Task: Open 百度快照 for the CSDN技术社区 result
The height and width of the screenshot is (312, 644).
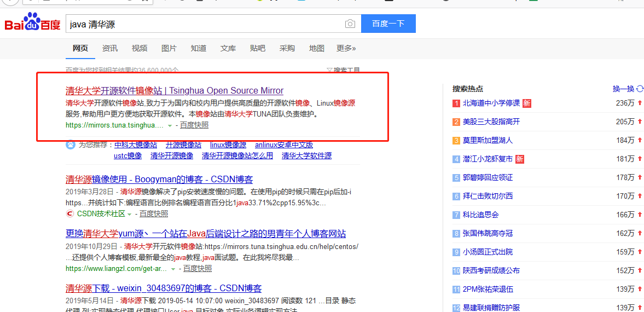Action: click(154, 214)
